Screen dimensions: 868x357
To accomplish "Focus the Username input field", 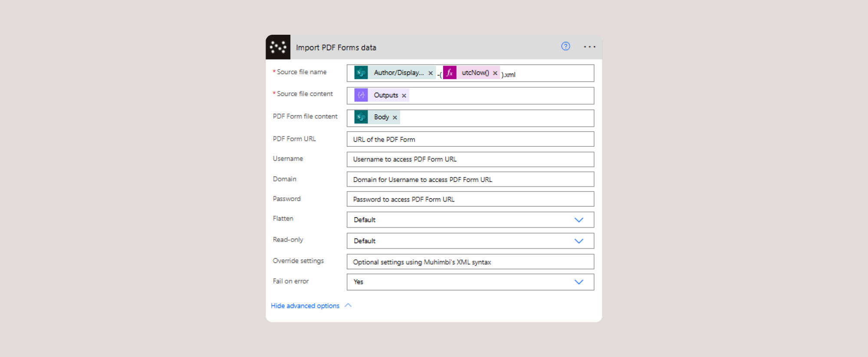I will [470, 159].
